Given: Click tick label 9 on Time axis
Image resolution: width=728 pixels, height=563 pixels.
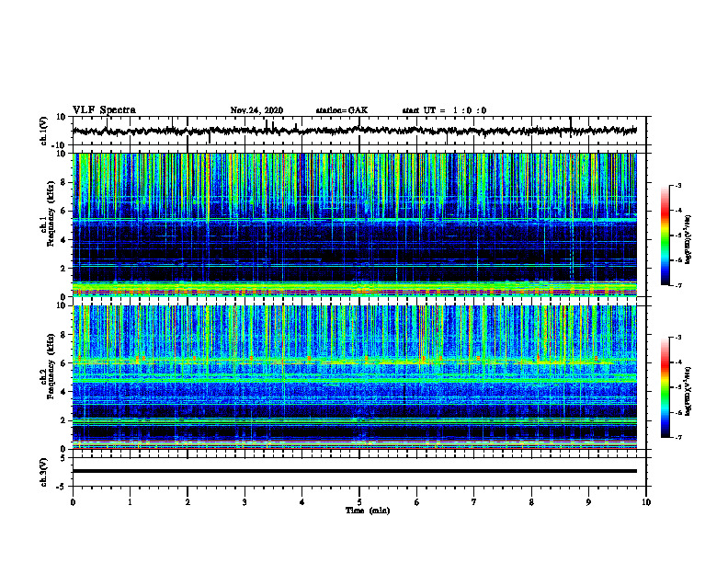Looking at the screenshot, I should click(588, 502).
